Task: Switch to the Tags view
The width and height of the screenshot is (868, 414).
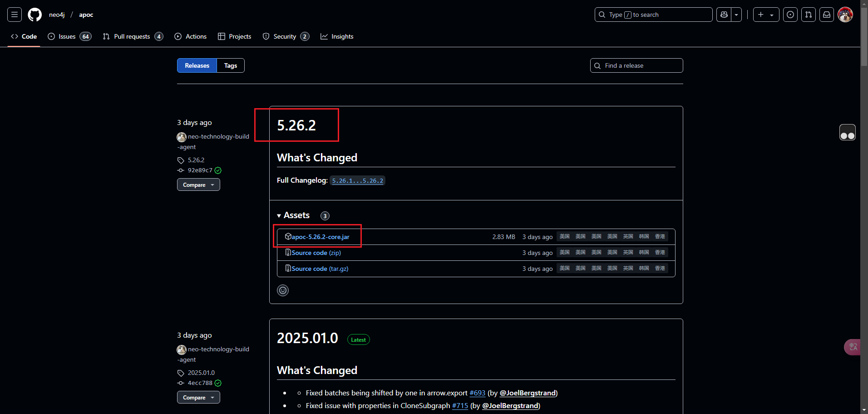Action: tap(231, 65)
